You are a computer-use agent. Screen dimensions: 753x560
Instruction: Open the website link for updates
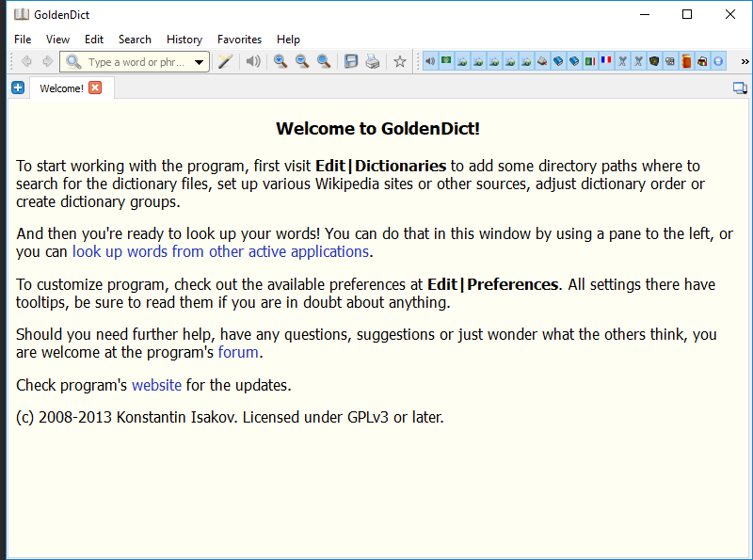(156, 385)
